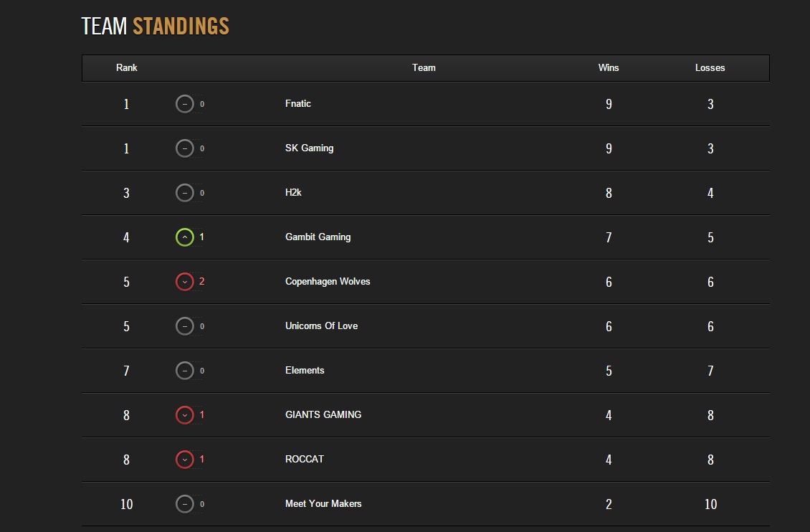Click H2k's grey rank-change indicator
The image size is (810, 532).
184,193
